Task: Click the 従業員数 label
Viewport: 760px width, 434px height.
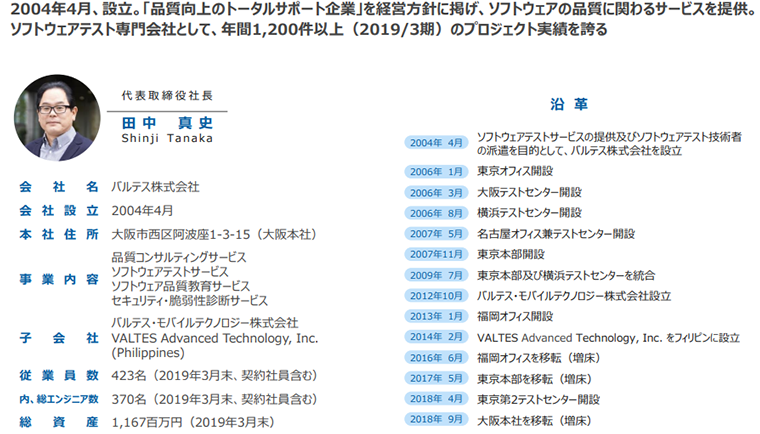Action: click(x=59, y=375)
